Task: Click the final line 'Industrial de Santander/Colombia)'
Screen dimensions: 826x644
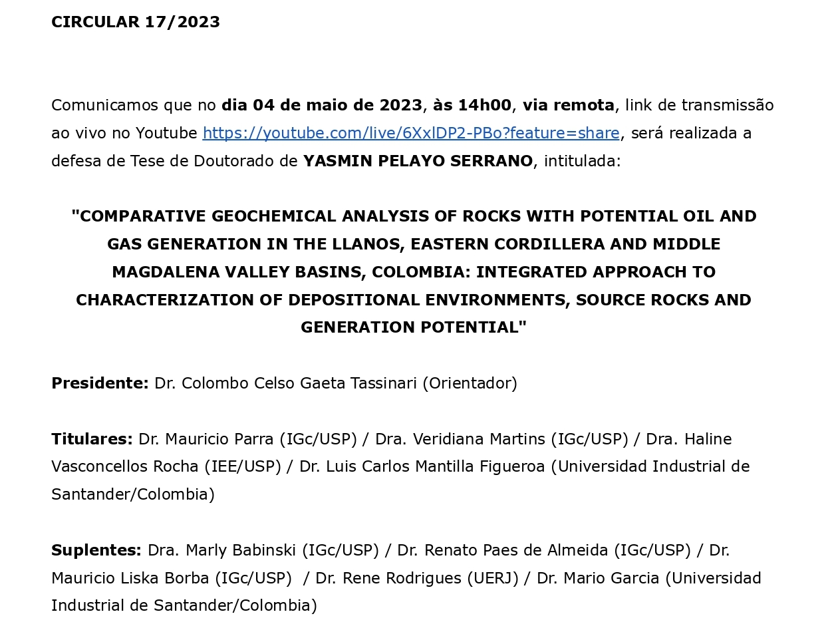Action: click(x=184, y=605)
